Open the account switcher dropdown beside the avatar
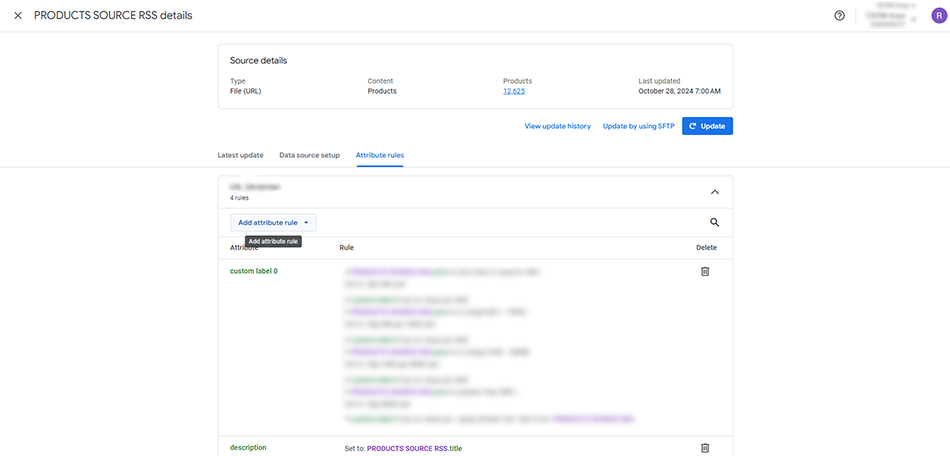The height and width of the screenshot is (456, 950). click(913, 17)
